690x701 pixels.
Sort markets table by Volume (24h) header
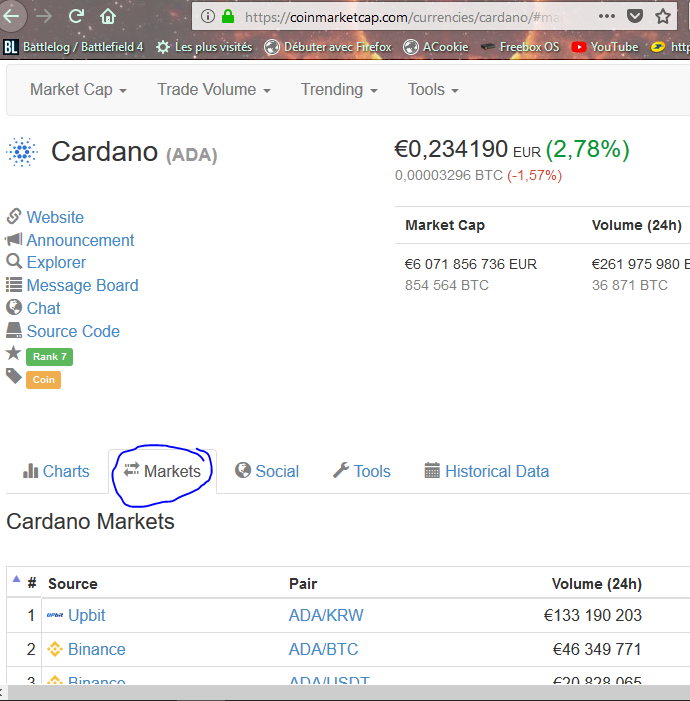pyautogui.click(x=597, y=584)
